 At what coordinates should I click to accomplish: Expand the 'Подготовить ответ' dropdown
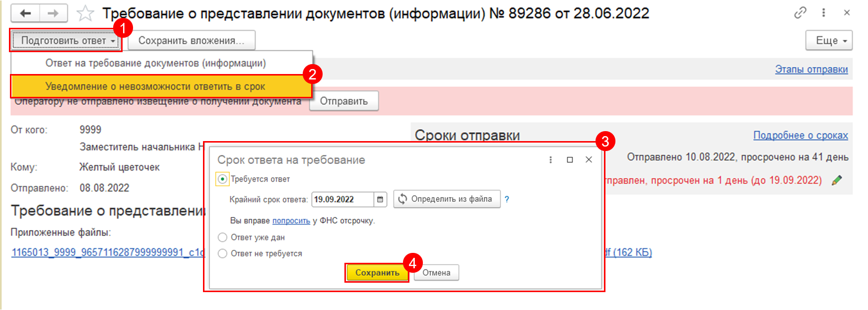pos(66,40)
